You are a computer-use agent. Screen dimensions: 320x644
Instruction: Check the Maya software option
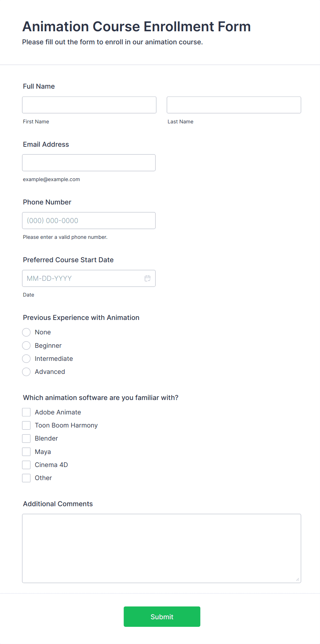click(26, 452)
